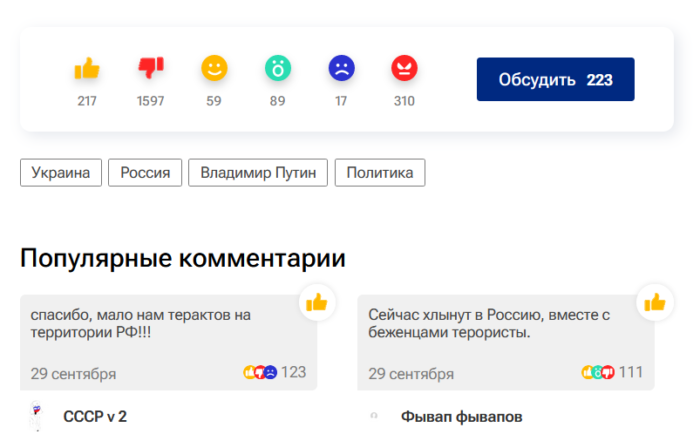The image size is (700, 441).
Task: Open the Владимир Путин tag
Action: click(x=258, y=172)
